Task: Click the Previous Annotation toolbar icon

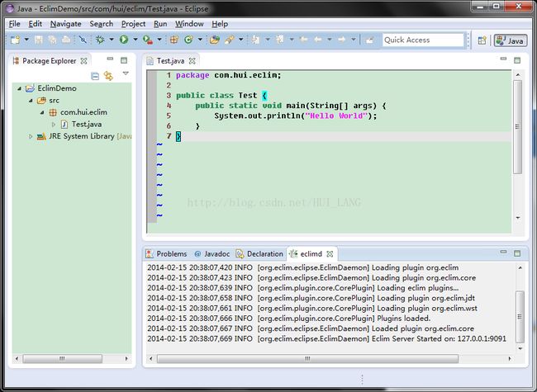Action: click(x=280, y=40)
